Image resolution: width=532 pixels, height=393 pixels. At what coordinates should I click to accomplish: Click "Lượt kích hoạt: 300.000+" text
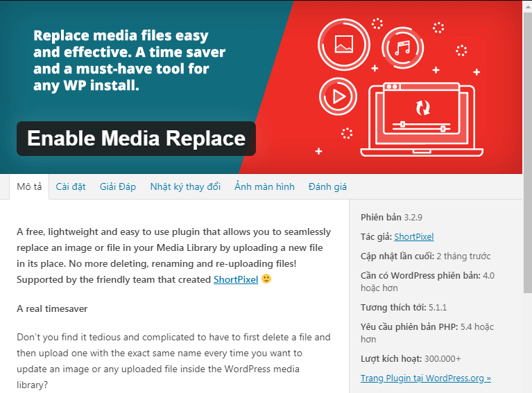(411, 359)
